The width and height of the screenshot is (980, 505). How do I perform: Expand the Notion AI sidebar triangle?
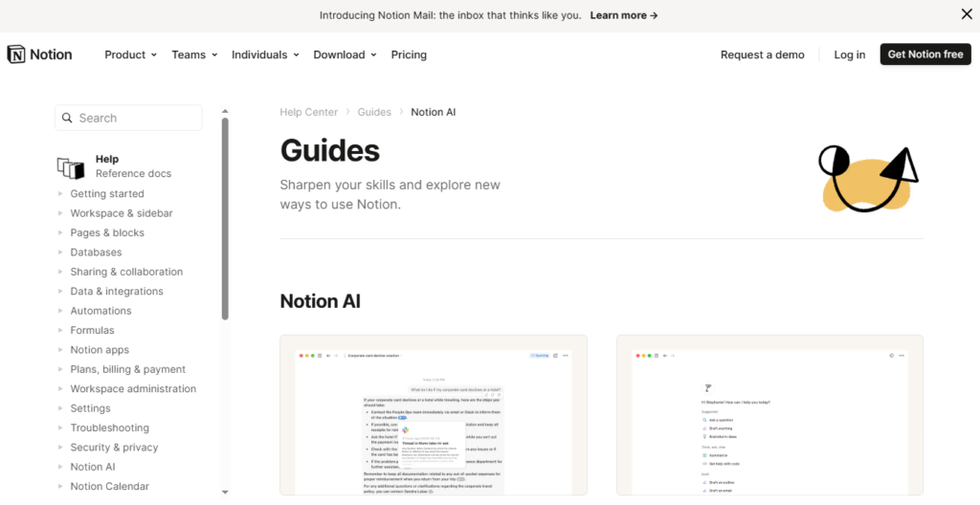pos(60,466)
